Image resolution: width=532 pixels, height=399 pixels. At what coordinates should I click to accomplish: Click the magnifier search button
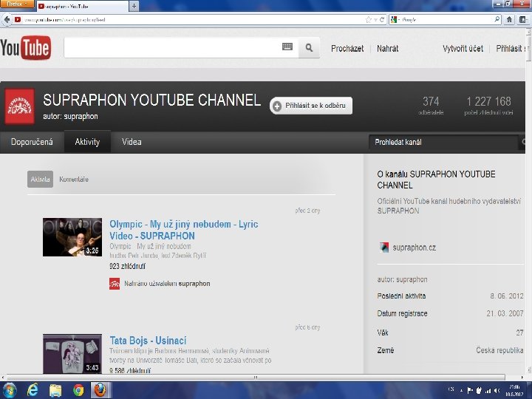pyautogui.click(x=309, y=47)
